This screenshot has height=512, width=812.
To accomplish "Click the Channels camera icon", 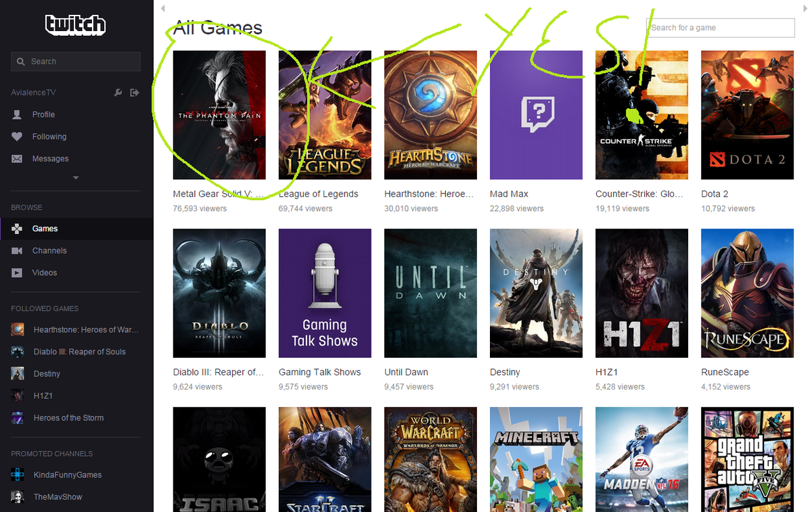I will (x=18, y=251).
